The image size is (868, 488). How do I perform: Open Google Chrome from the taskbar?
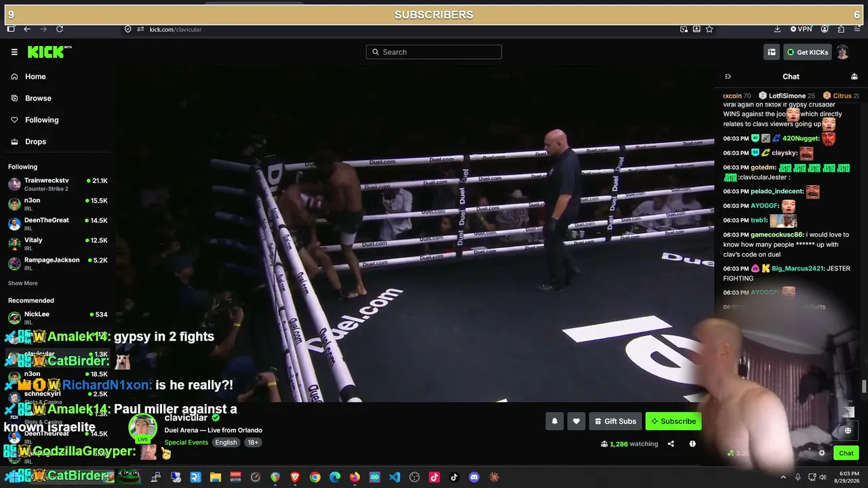click(x=315, y=477)
